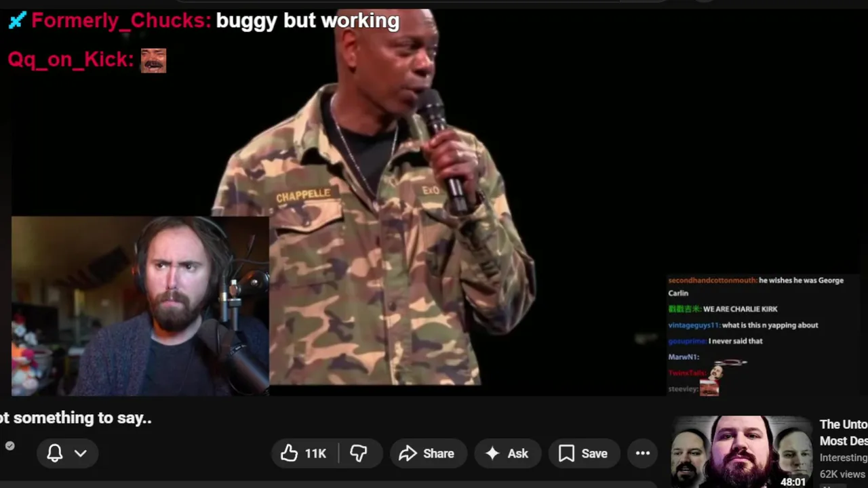
Task: Click chat message 'buggy but working'
Action: [307, 20]
